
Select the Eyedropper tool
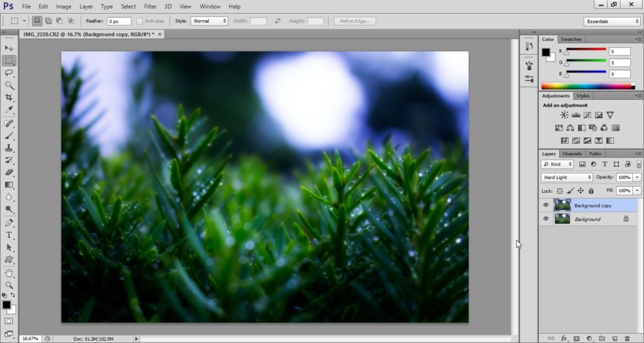9,109
